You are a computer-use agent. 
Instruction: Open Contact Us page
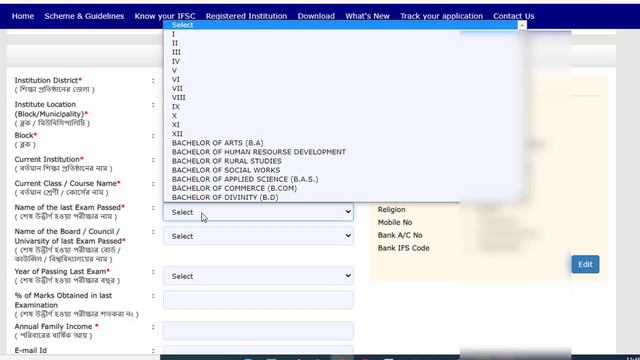tap(513, 16)
